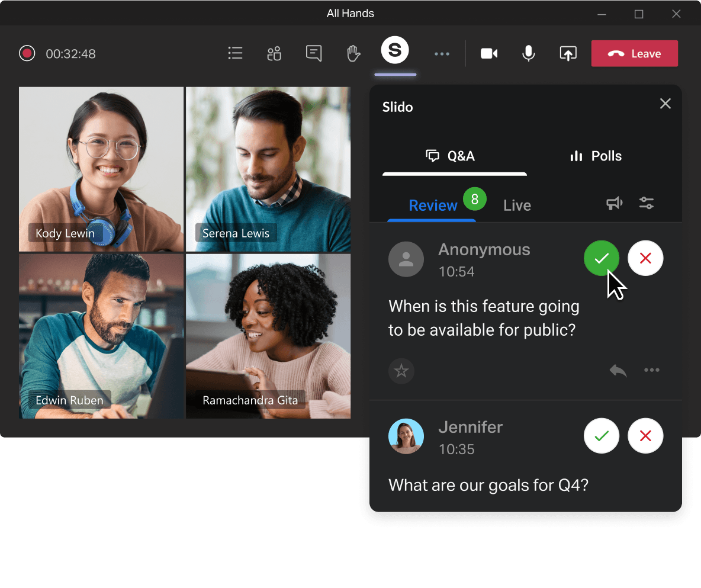Open Slido announcement mode
This screenshot has height=588, width=701.
click(614, 203)
